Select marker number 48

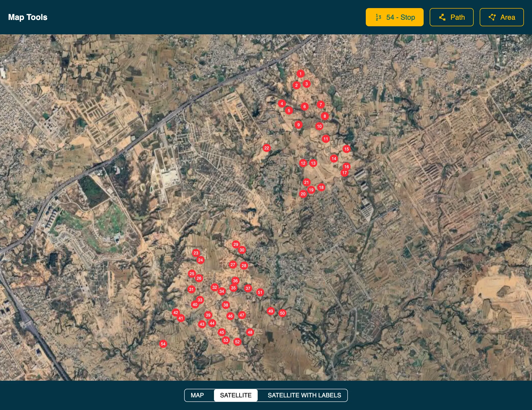pyautogui.click(x=250, y=332)
